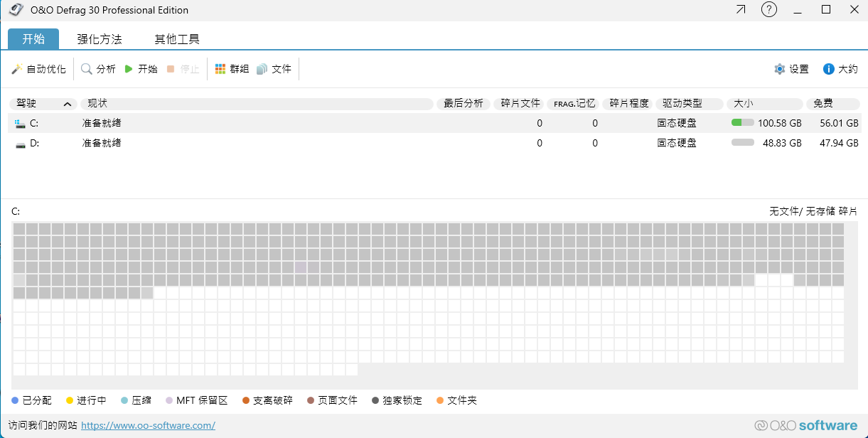Click the arrow icon in title bar
This screenshot has width=868, height=438.
tap(741, 10)
